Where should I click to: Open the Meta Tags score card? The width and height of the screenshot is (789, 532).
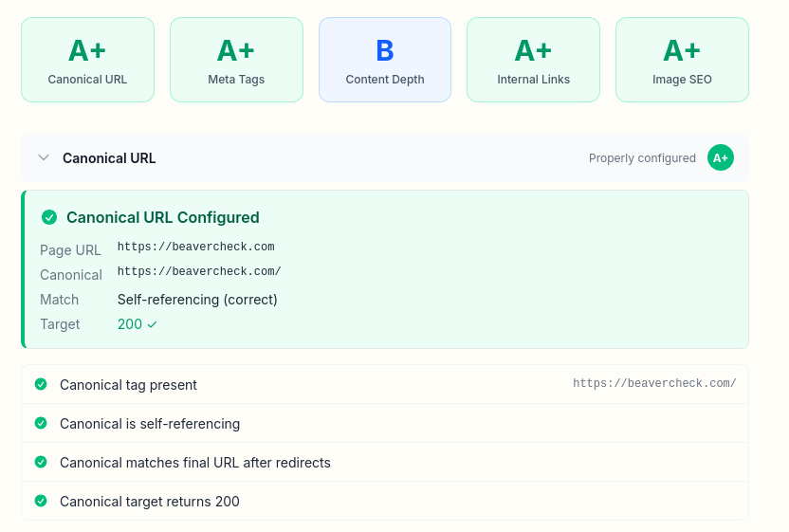click(x=236, y=60)
